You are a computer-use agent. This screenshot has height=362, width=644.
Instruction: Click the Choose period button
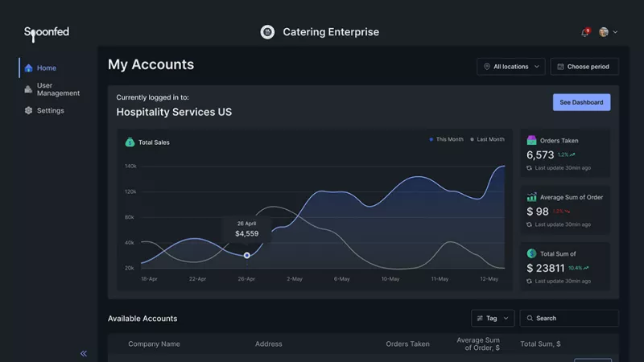[x=584, y=67]
